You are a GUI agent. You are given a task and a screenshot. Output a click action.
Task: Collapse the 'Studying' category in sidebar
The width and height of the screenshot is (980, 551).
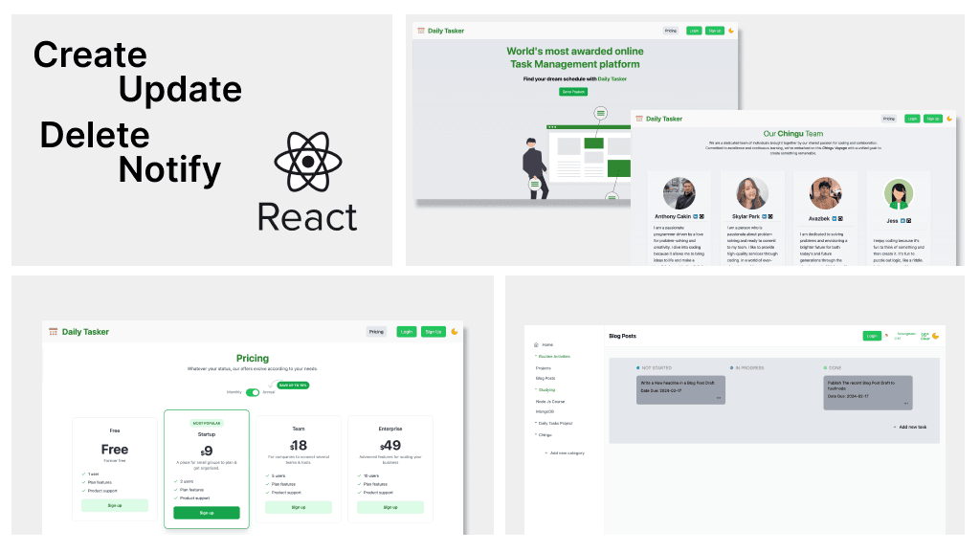coord(546,390)
